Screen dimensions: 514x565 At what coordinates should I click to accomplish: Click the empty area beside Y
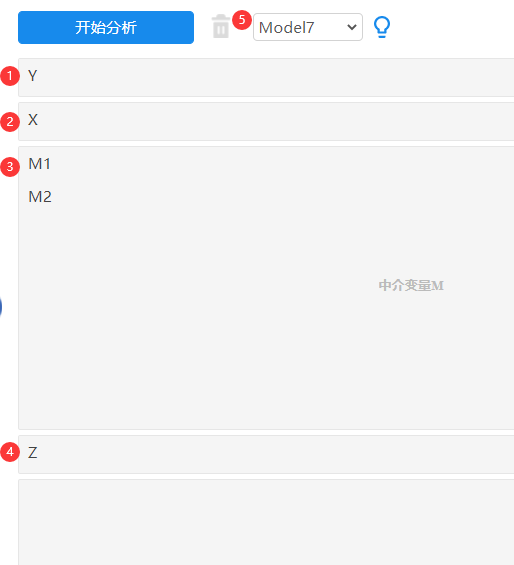[276, 77]
